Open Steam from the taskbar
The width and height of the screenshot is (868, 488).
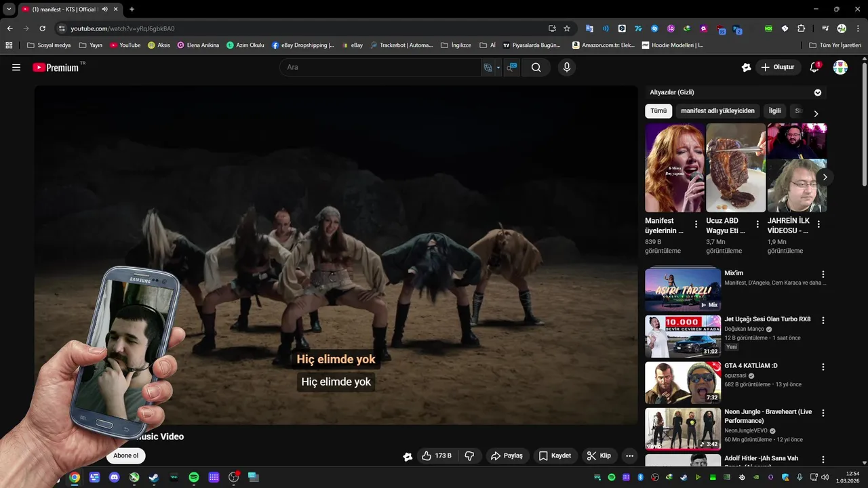click(x=154, y=477)
